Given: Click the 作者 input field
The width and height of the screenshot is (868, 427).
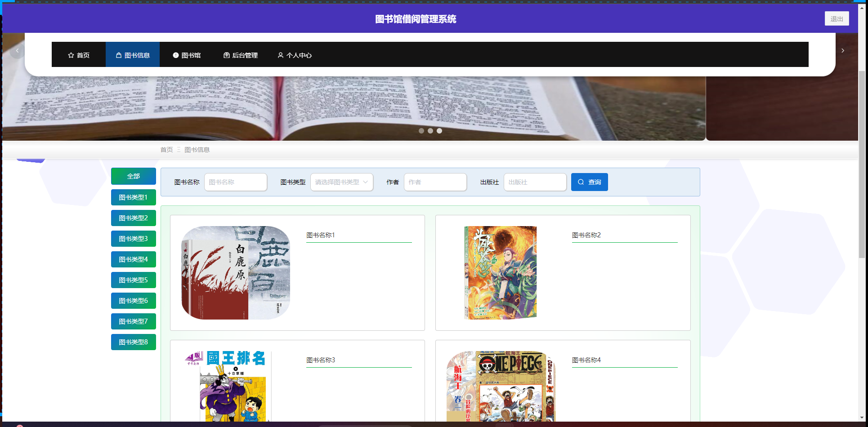Looking at the screenshot, I should (435, 182).
